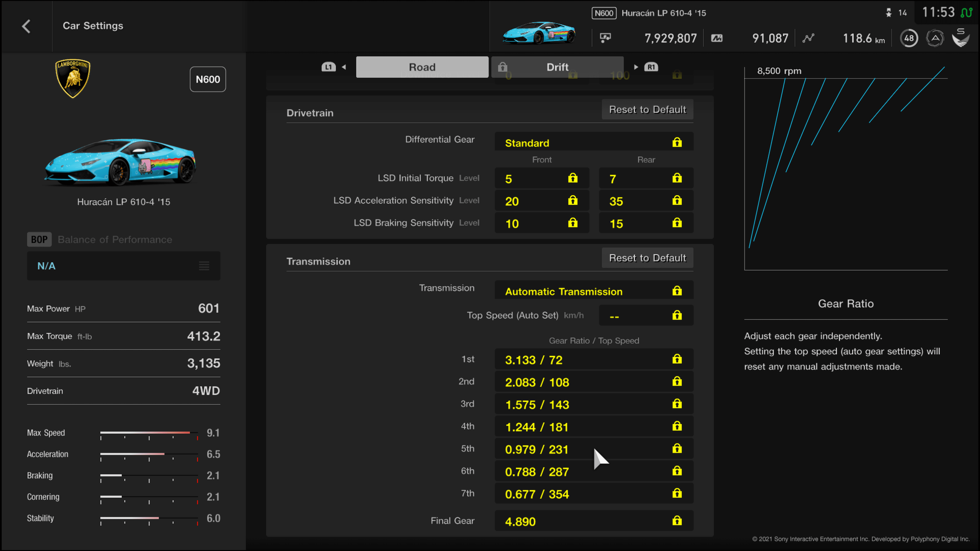Click the daily star icon beside 14
The width and height of the screenshot is (980, 551).
(x=889, y=13)
